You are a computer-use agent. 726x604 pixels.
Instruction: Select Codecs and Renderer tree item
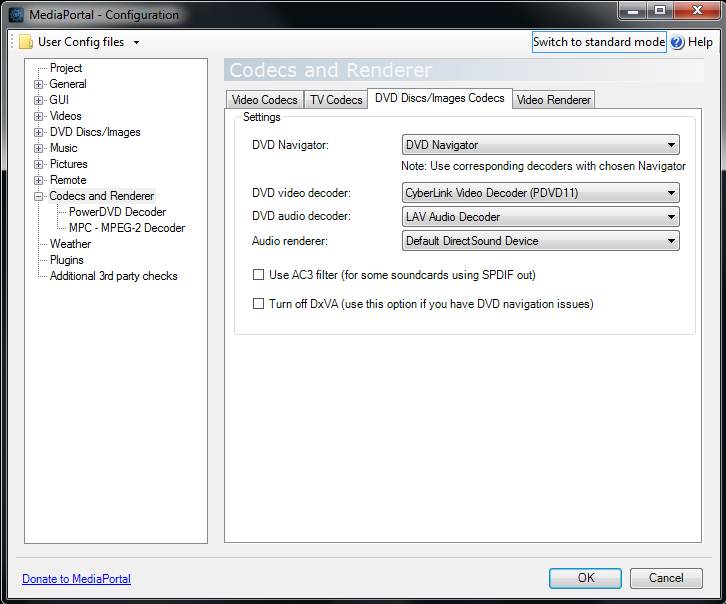point(101,196)
